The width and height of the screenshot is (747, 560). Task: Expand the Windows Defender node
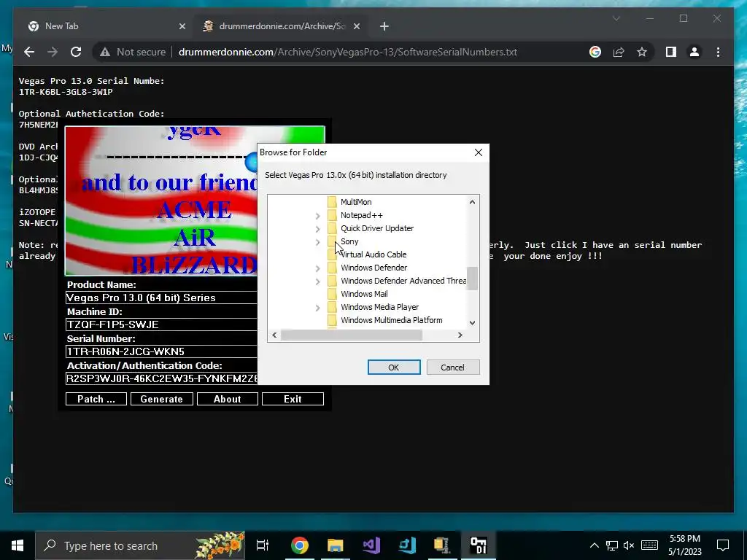pos(318,268)
